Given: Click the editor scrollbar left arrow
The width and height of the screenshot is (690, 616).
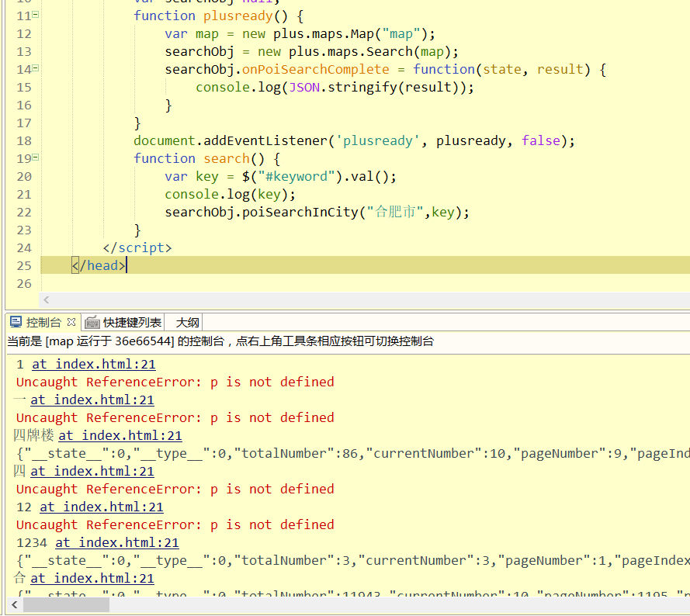Looking at the screenshot, I should coord(47,299).
